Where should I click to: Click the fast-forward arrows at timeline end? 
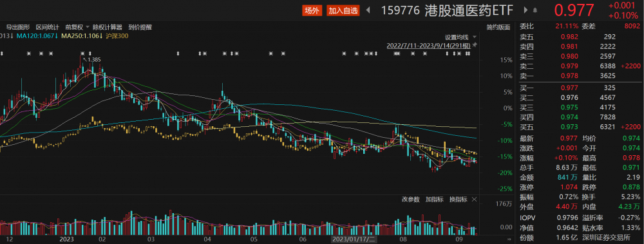point(509,239)
